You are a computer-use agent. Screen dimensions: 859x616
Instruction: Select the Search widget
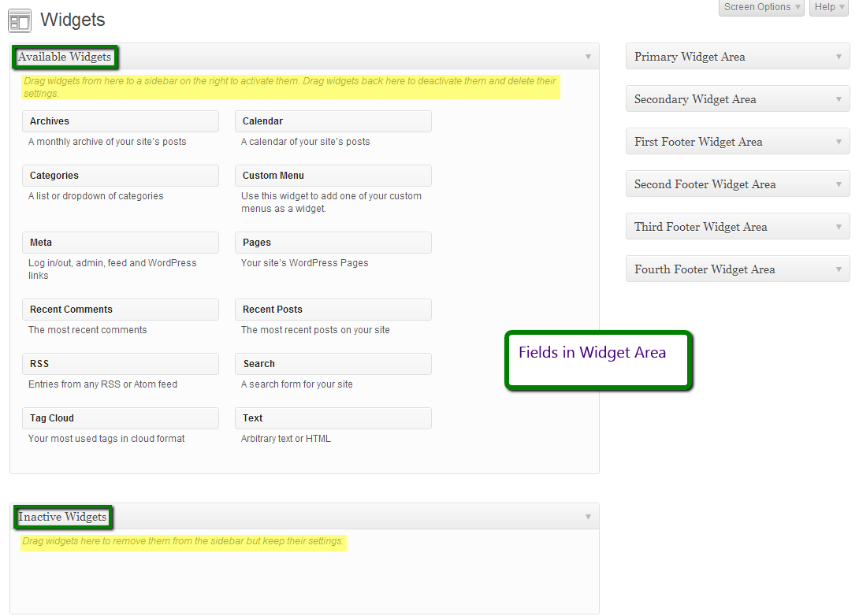[x=333, y=363]
